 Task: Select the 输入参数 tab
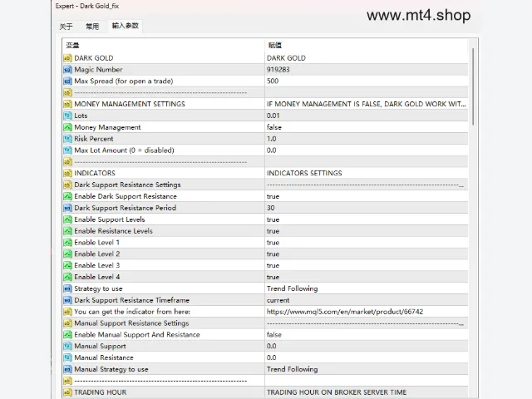[x=126, y=26]
